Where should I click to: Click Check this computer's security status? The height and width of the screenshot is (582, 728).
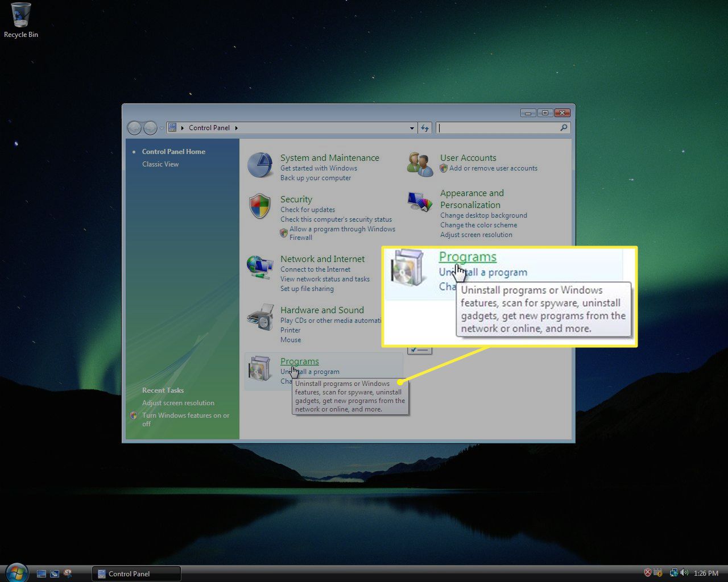point(336,219)
